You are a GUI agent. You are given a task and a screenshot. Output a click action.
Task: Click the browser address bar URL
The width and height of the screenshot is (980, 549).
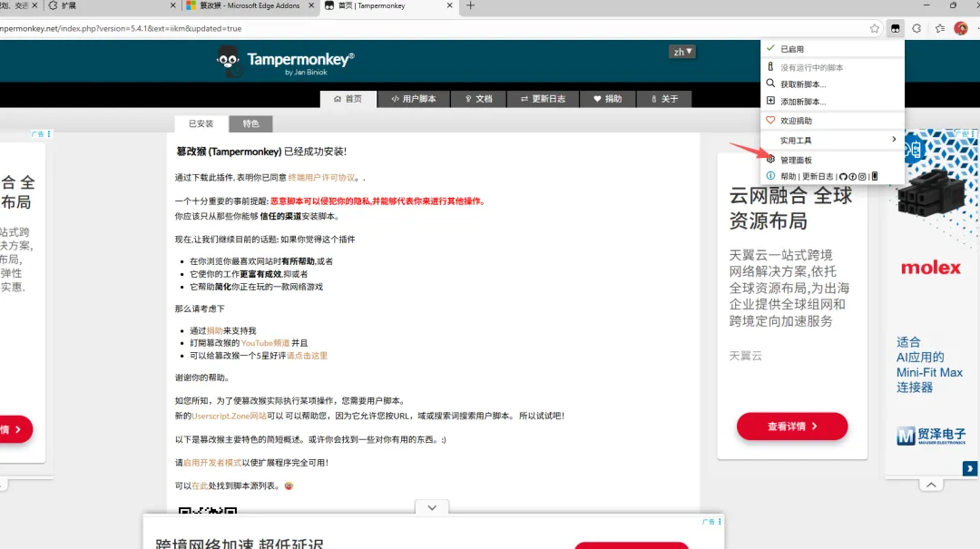121,28
